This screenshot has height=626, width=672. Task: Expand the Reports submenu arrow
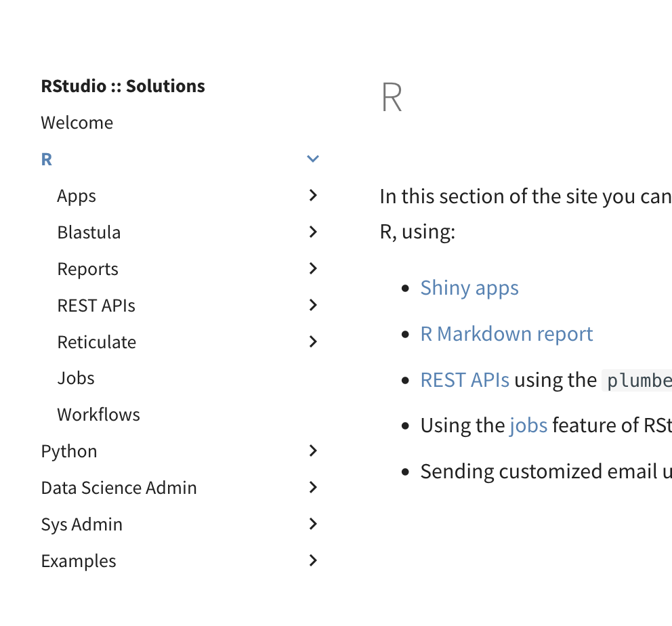click(312, 269)
